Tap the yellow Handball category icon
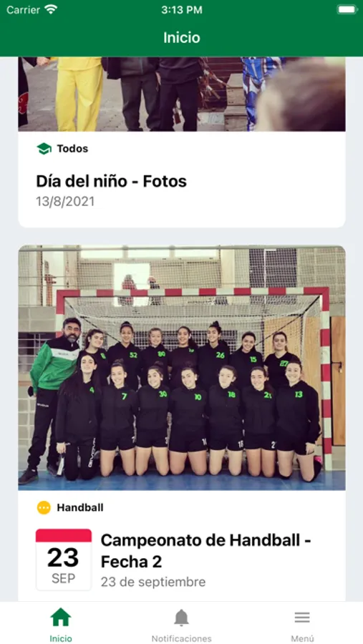Viewport: 363px width, 644px height. pos(44,507)
